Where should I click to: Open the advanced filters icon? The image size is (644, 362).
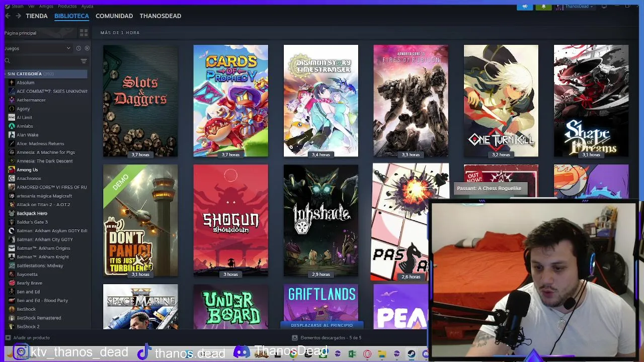84,61
